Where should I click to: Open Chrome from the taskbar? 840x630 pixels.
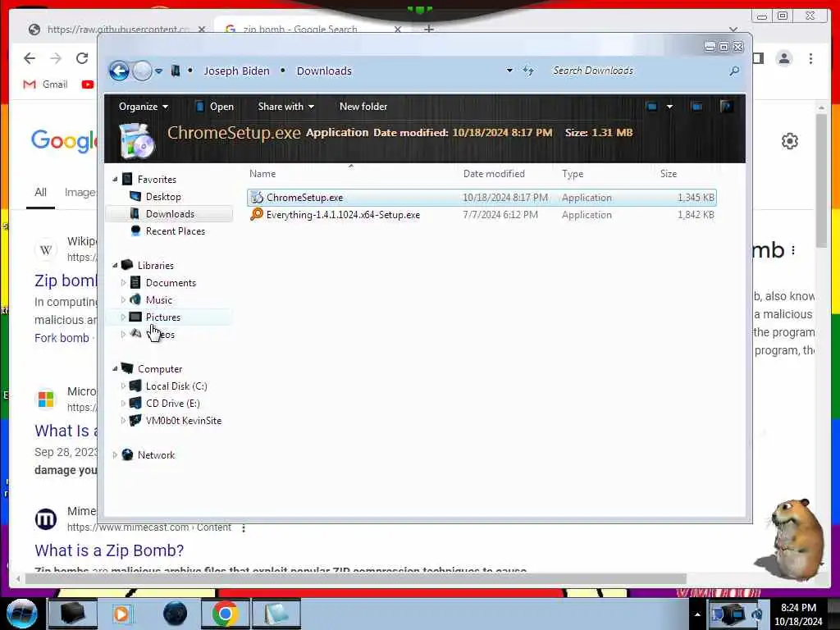click(x=225, y=614)
